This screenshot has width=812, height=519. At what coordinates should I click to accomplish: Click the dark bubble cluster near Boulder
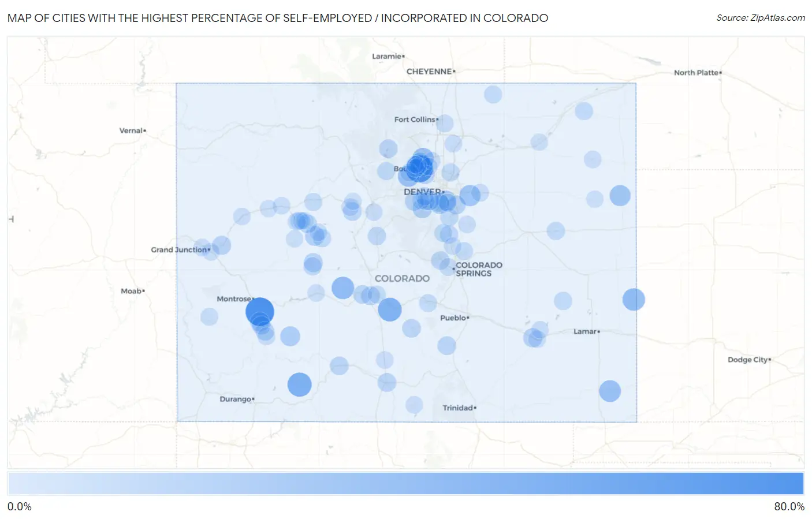pyautogui.click(x=419, y=167)
